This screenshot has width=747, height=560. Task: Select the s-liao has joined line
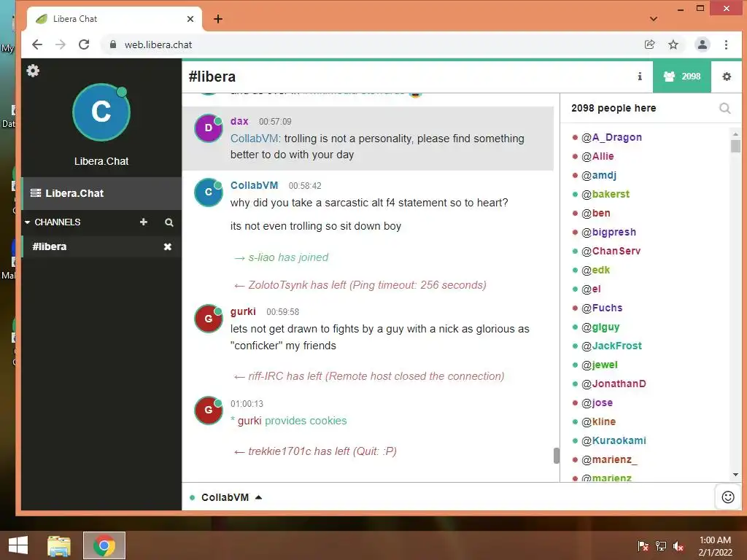pos(281,257)
